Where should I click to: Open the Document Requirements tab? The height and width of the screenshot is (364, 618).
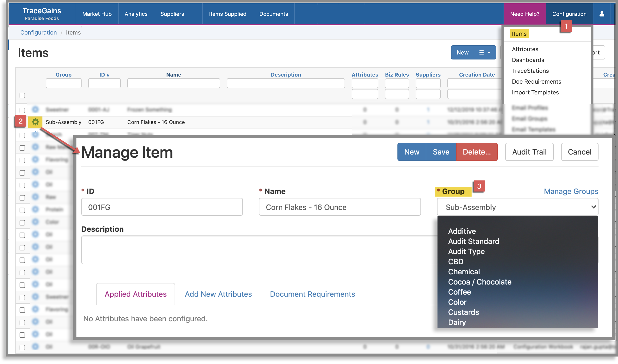pyautogui.click(x=312, y=294)
